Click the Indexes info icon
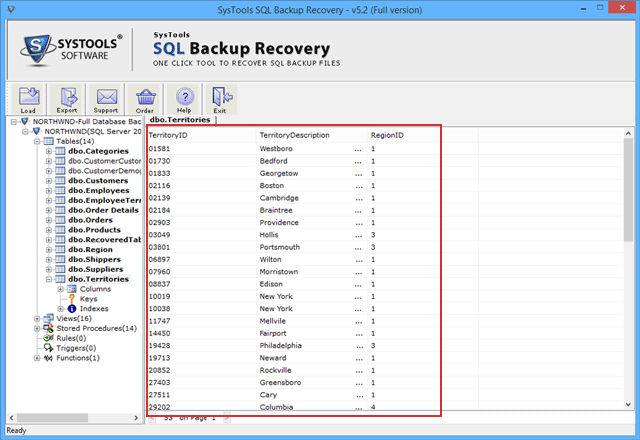The width and height of the screenshot is (640, 440). pyautogui.click(x=72, y=309)
